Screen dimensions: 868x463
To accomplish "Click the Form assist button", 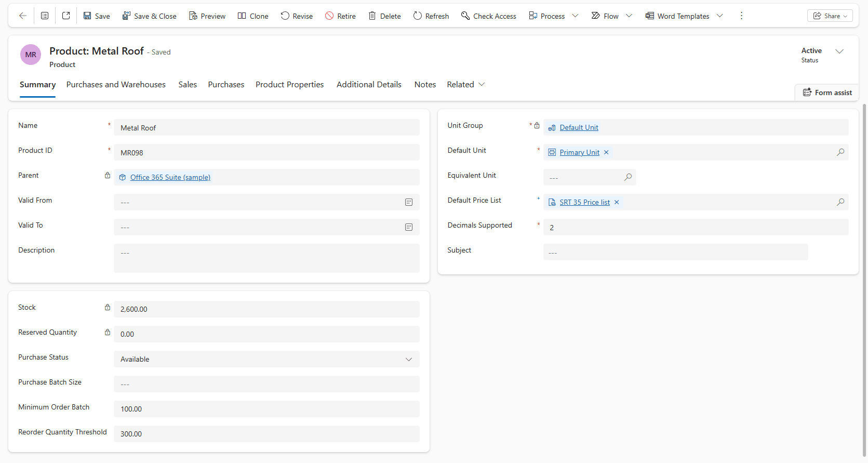I will pyautogui.click(x=827, y=92).
